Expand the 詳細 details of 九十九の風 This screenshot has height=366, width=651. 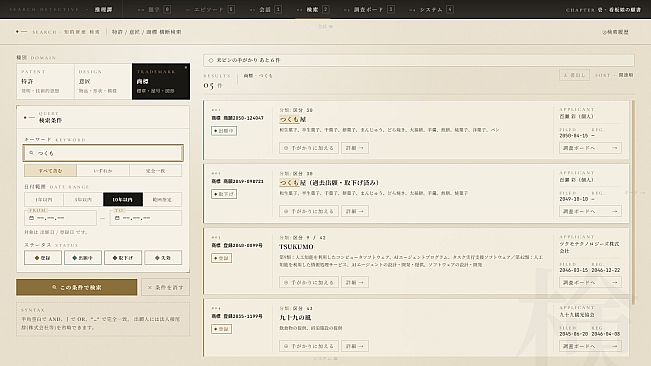pos(355,346)
